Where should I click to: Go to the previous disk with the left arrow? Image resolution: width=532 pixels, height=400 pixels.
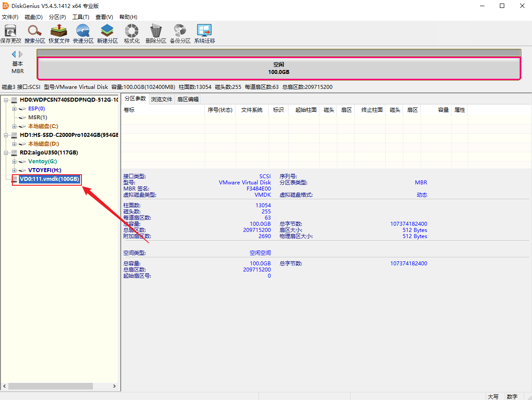pyautogui.click(x=14, y=54)
